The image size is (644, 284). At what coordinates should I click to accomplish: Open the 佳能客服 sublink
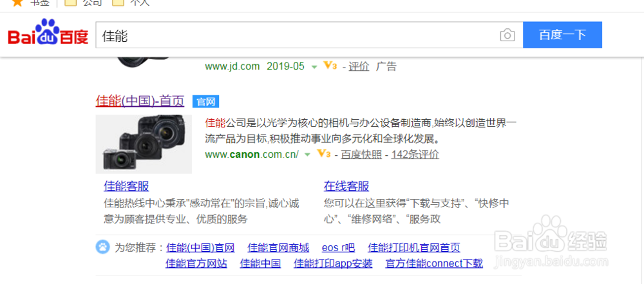point(126,186)
